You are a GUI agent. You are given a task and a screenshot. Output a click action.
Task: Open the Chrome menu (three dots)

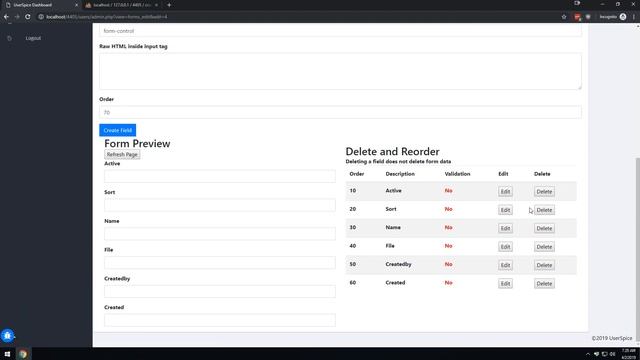(634, 17)
